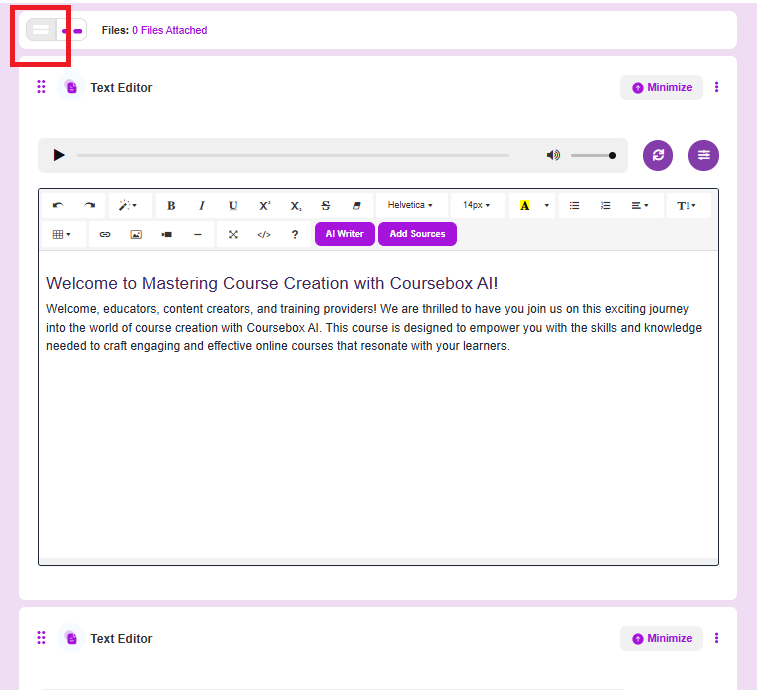This screenshot has height=690, width=757.
Task: Seek along the audio progress bar
Action: [293, 155]
